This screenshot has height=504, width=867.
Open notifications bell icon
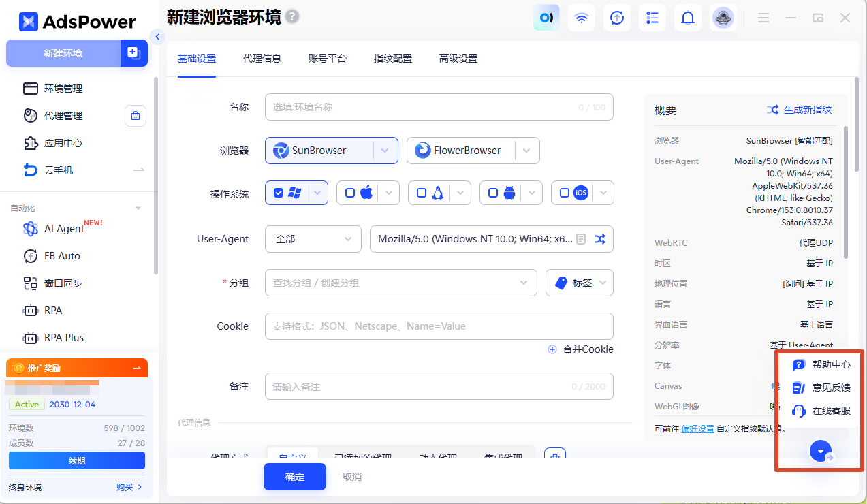(688, 18)
